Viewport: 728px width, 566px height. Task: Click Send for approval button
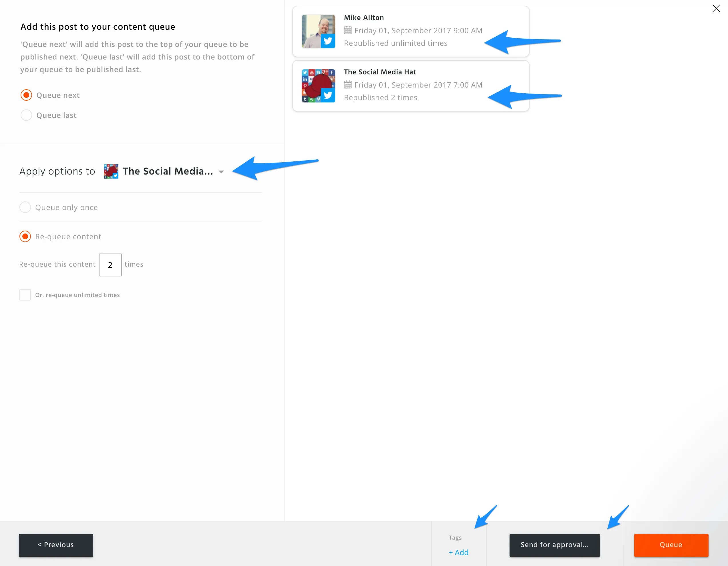(x=554, y=545)
